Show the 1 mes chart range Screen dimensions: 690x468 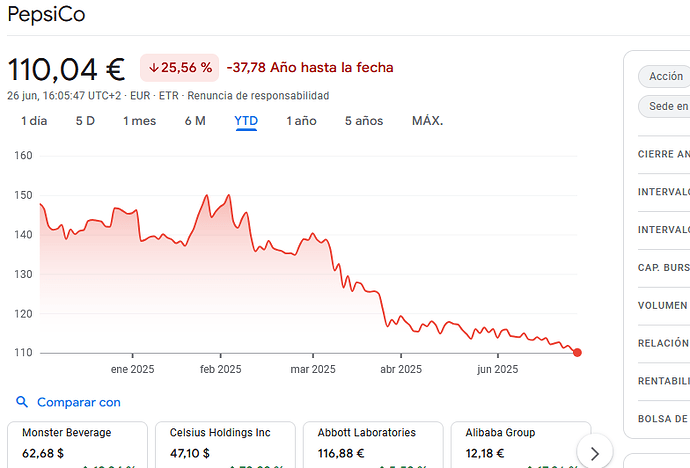(139, 121)
